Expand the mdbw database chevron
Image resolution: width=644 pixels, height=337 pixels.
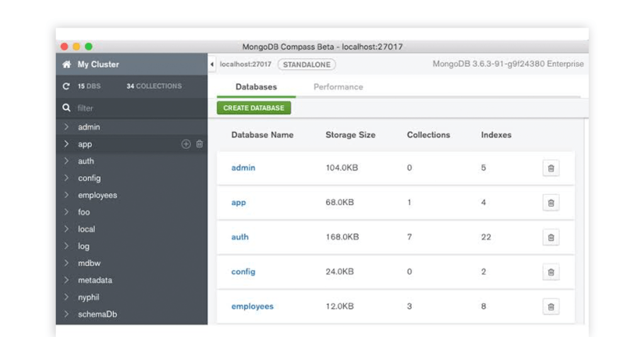click(67, 263)
